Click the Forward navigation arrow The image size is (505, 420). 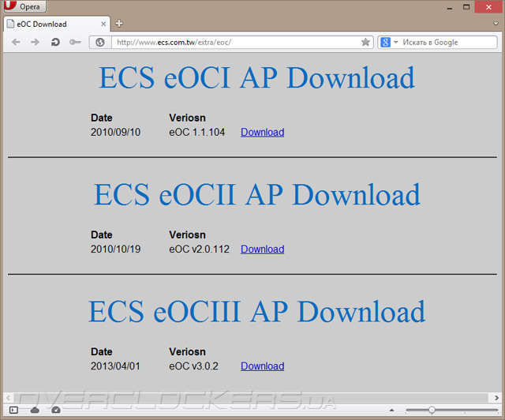35,42
